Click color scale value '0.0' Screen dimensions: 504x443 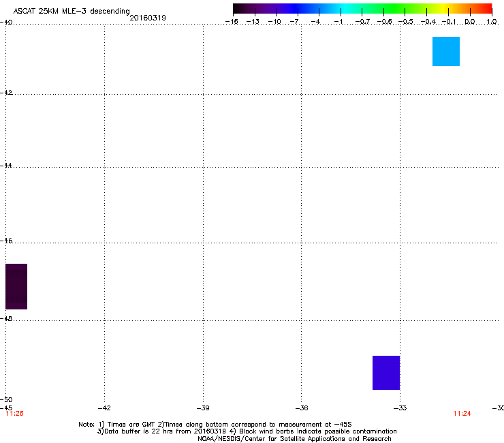[x=470, y=22]
